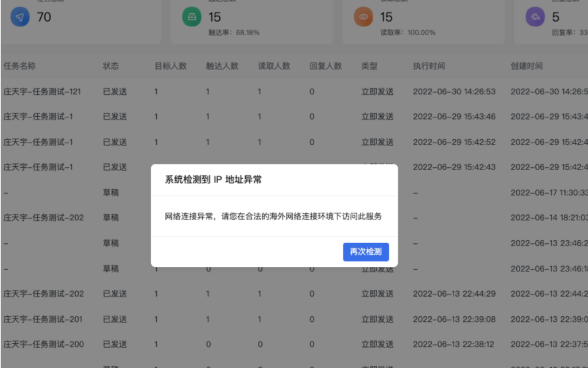The image size is (588, 368).
Task: Click the 任务名称 column header
Action: [20, 66]
